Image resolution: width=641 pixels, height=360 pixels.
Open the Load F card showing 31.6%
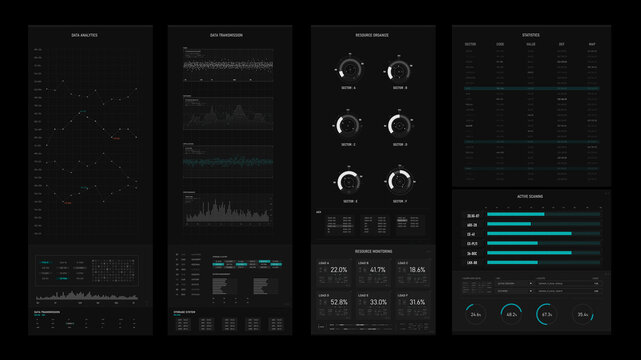point(413,306)
